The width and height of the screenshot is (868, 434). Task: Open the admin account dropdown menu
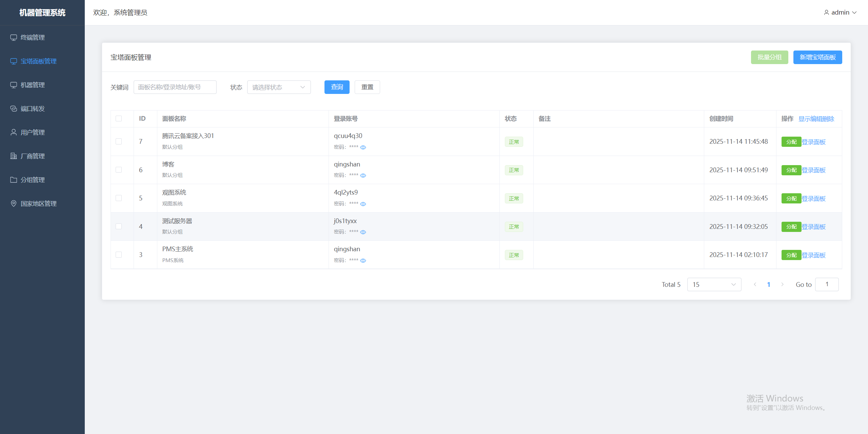(x=840, y=13)
